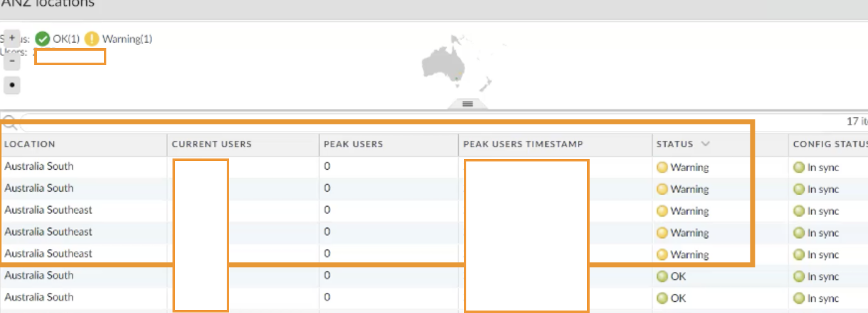The width and height of the screenshot is (868, 313).
Task: Open the Status column sort chevron
Action: coord(705,144)
